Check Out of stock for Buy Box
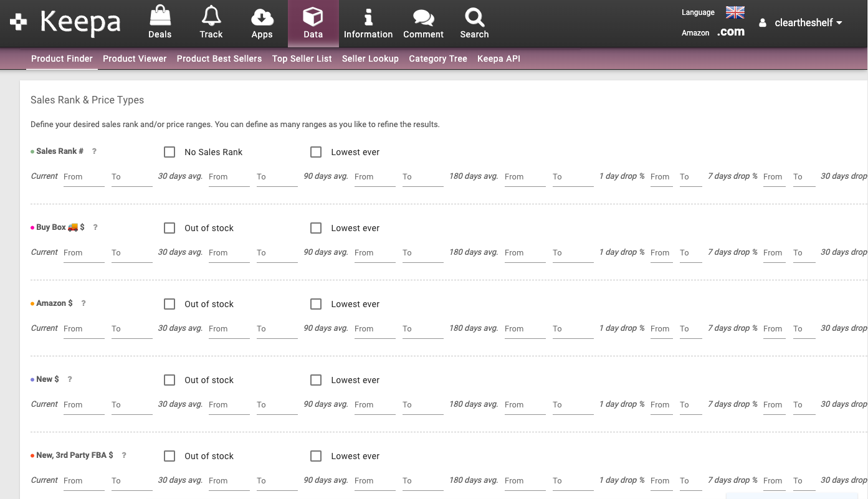Image resolution: width=868 pixels, height=499 pixels. tap(169, 228)
